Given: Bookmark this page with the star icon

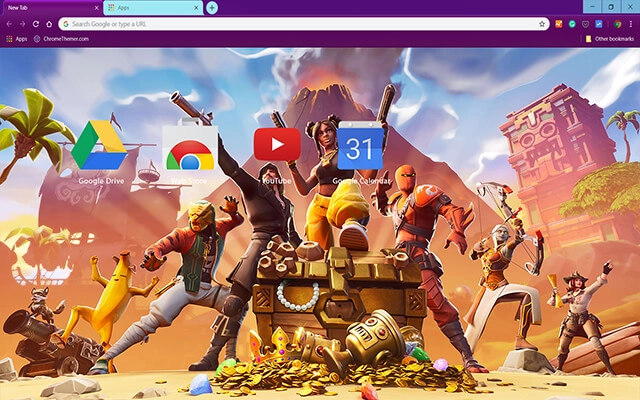Looking at the screenshot, I should click(x=542, y=24).
